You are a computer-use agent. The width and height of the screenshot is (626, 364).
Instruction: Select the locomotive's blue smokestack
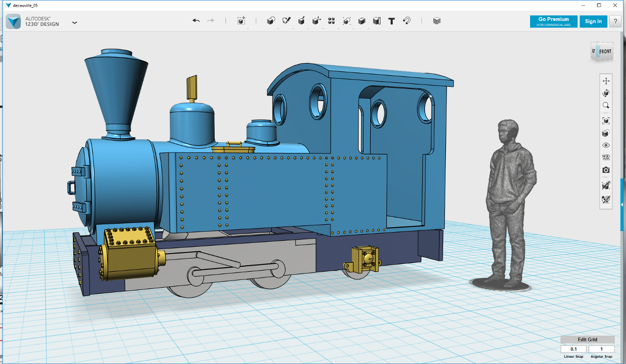click(x=116, y=93)
